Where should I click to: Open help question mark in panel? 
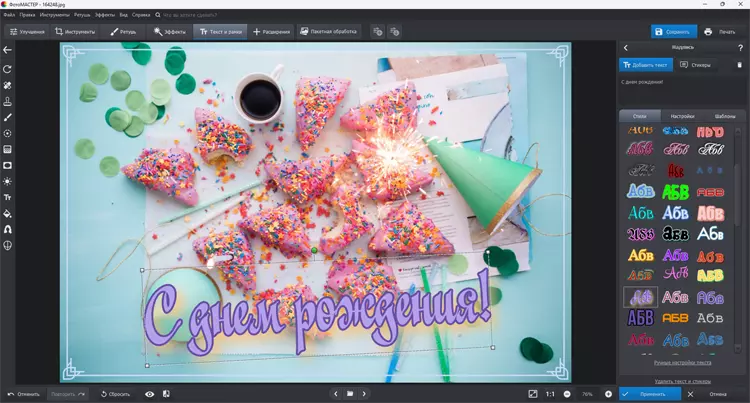pyautogui.click(x=740, y=47)
